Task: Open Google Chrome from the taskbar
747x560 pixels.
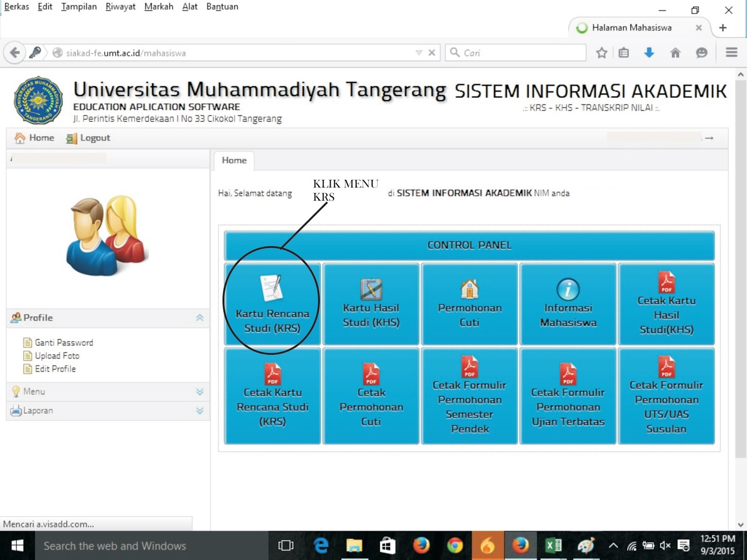Action: (454, 546)
